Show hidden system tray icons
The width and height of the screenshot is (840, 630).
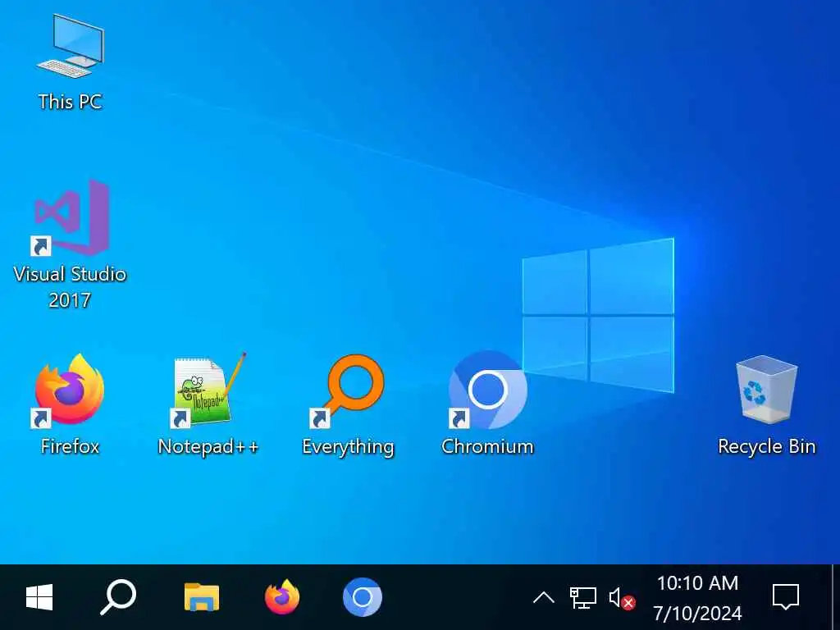click(x=544, y=597)
